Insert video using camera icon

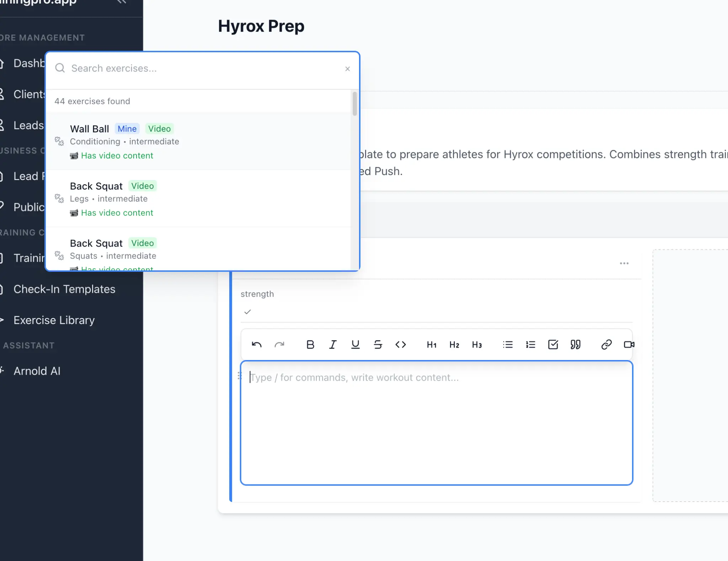tap(628, 344)
